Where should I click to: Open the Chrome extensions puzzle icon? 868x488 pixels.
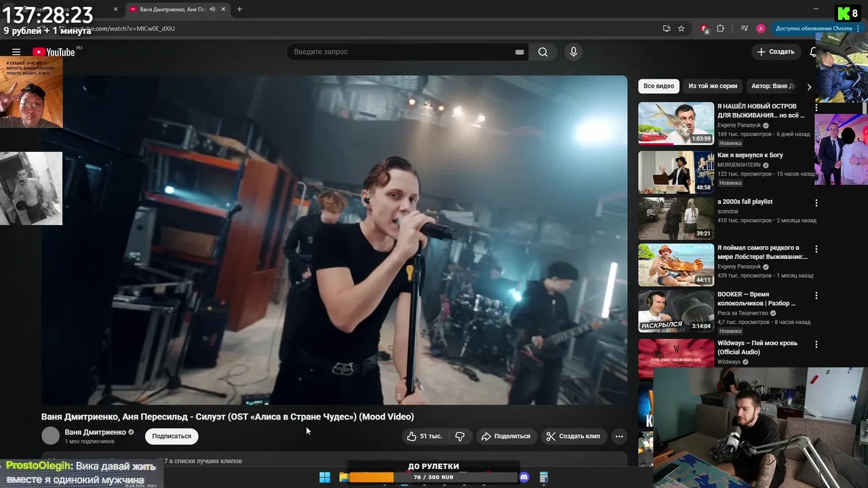click(720, 28)
